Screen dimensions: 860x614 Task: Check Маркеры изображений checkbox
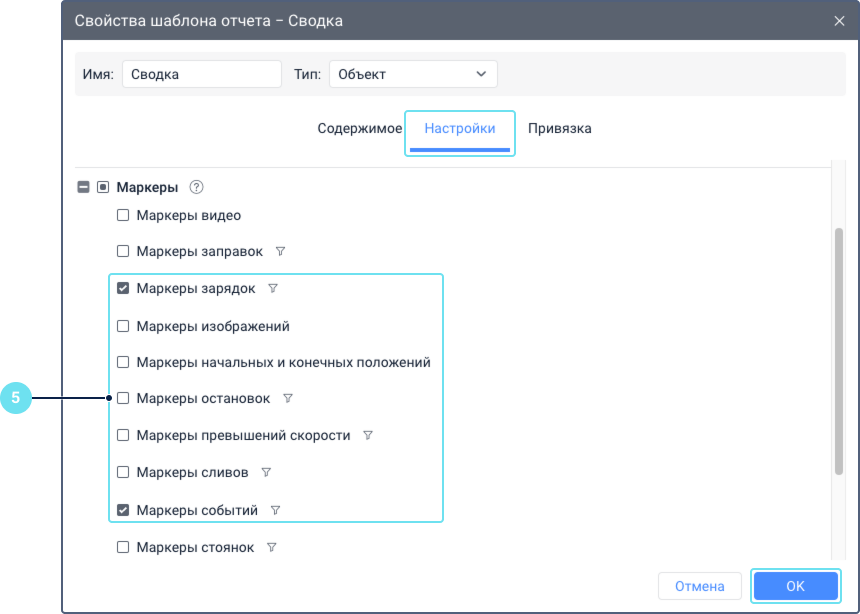pos(123,326)
